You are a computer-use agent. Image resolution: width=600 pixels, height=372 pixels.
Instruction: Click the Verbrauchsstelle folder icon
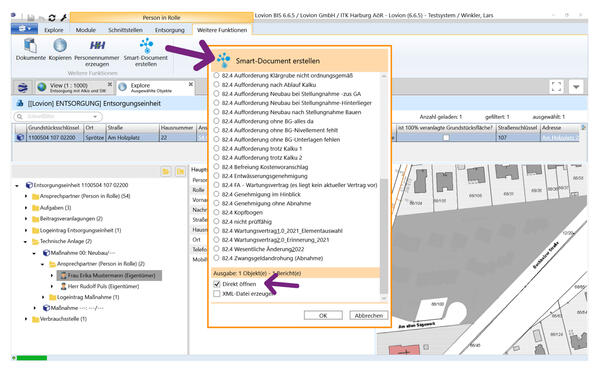[x=36, y=319]
